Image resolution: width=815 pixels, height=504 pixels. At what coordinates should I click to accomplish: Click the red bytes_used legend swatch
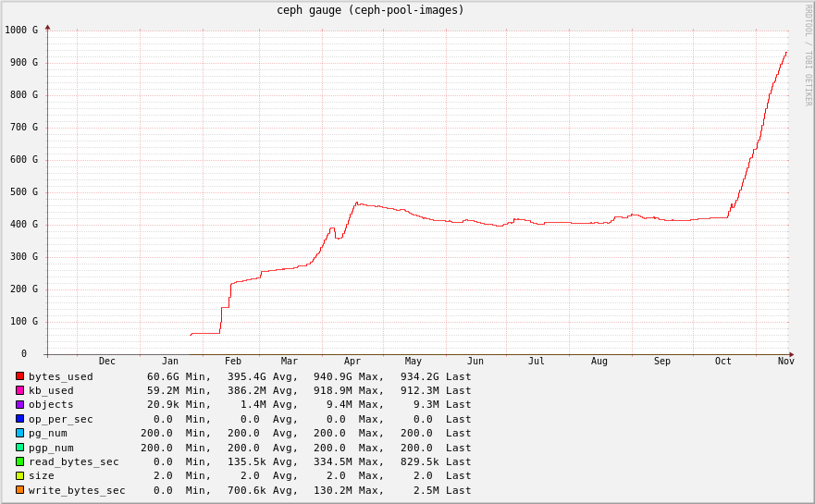[19, 376]
